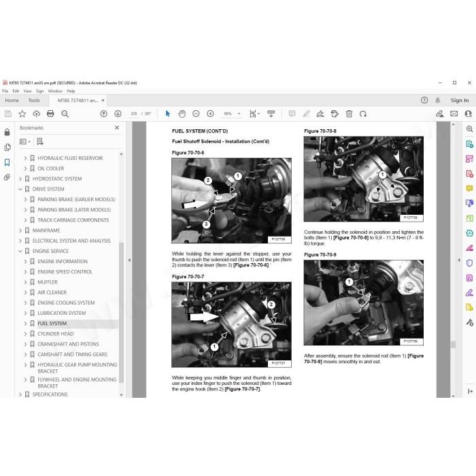Viewport: 476px width, 476px height.
Task: Zoom out with the minus icon
Action: tap(196, 114)
